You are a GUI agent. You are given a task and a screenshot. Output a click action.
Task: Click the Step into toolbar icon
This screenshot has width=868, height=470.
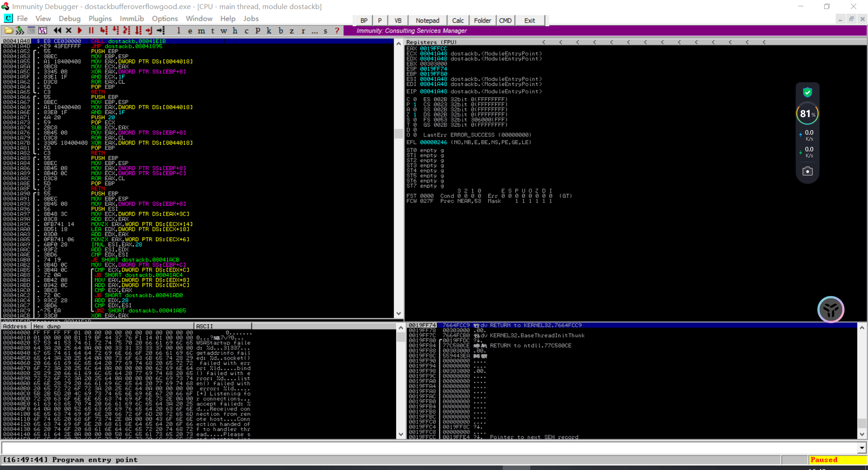tap(104, 30)
